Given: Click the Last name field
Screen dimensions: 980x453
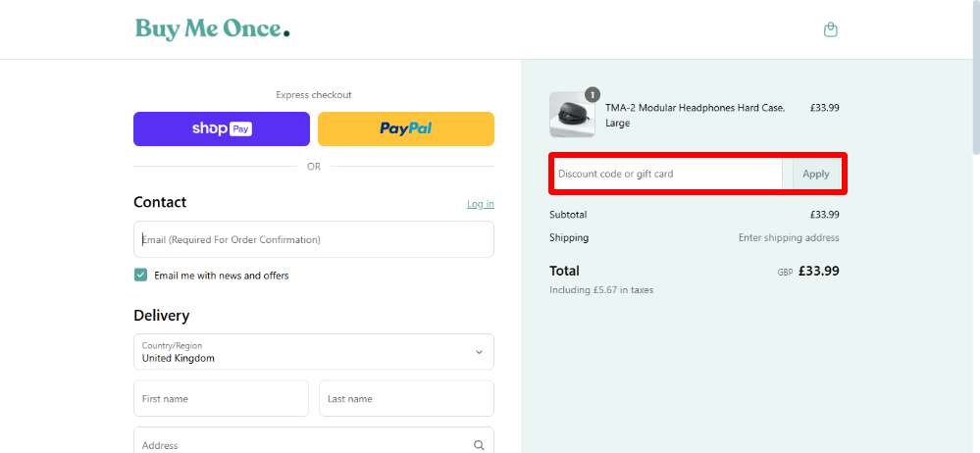Looking at the screenshot, I should click(406, 399).
